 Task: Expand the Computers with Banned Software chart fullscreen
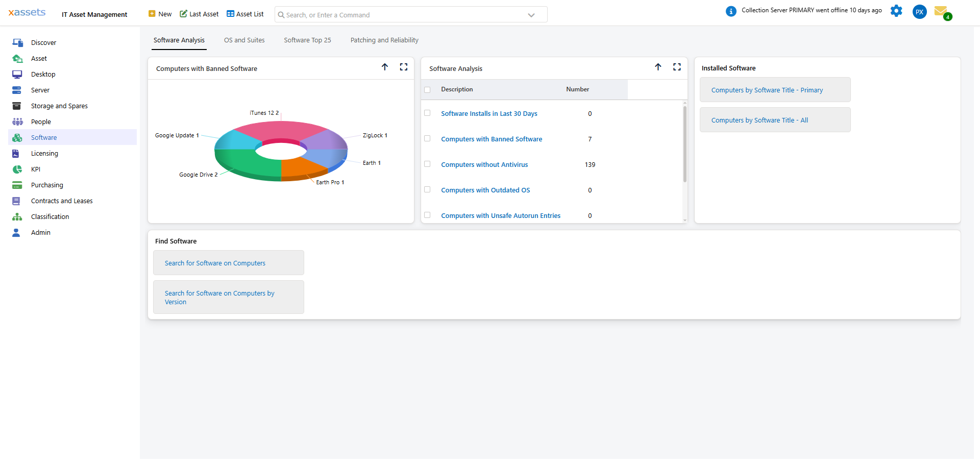point(404,67)
